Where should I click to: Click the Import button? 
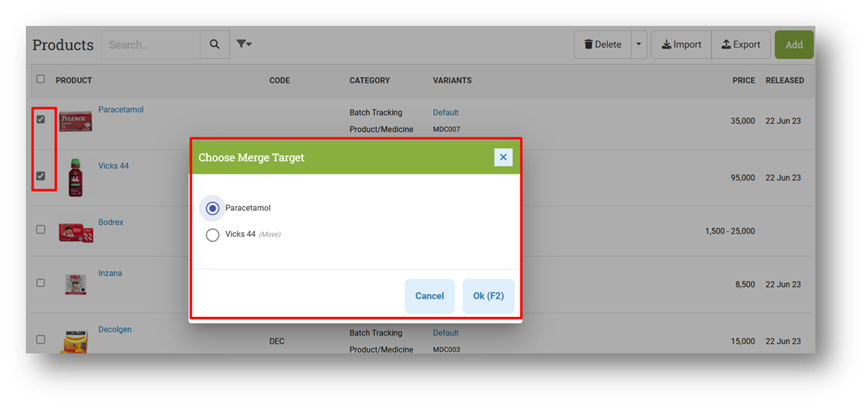click(682, 44)
